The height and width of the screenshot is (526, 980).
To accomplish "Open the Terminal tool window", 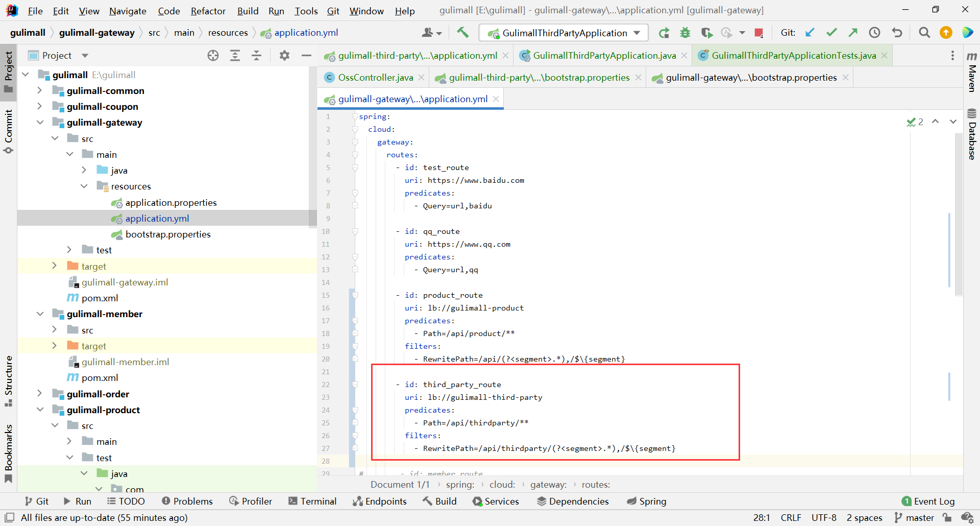I will (x=312, y=501).
